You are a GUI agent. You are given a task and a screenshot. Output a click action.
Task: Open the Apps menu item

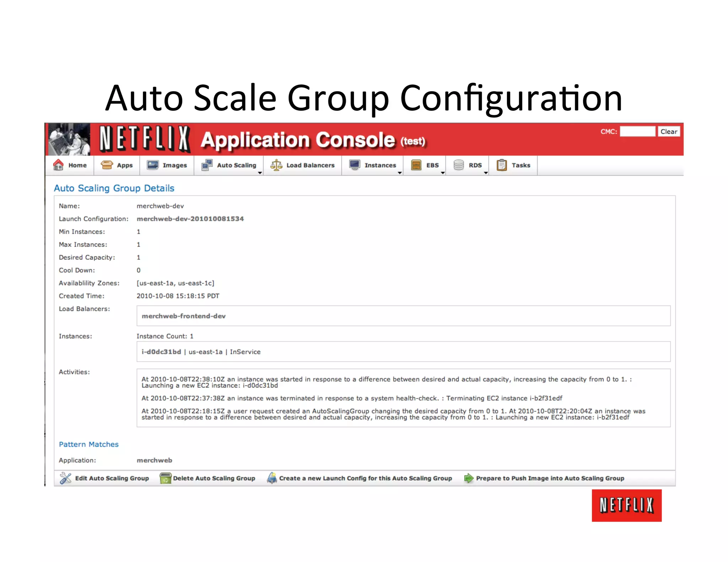coord(117,165)
